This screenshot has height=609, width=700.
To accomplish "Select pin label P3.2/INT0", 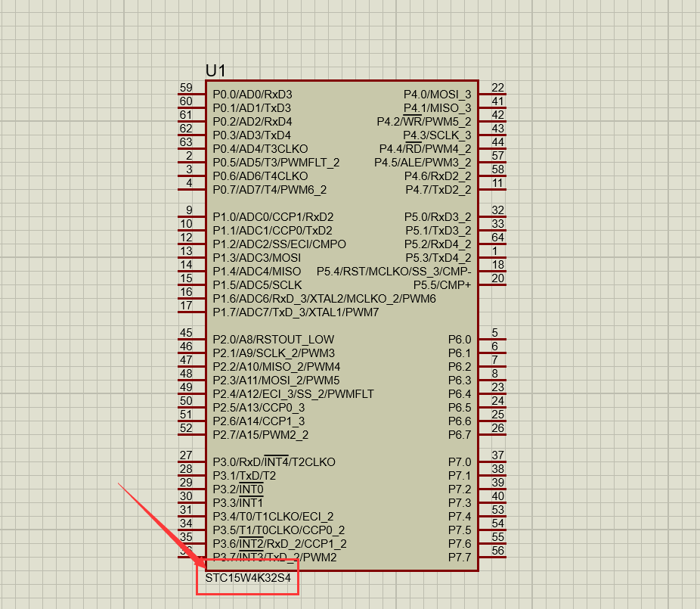I will click(x=238, y=489).
